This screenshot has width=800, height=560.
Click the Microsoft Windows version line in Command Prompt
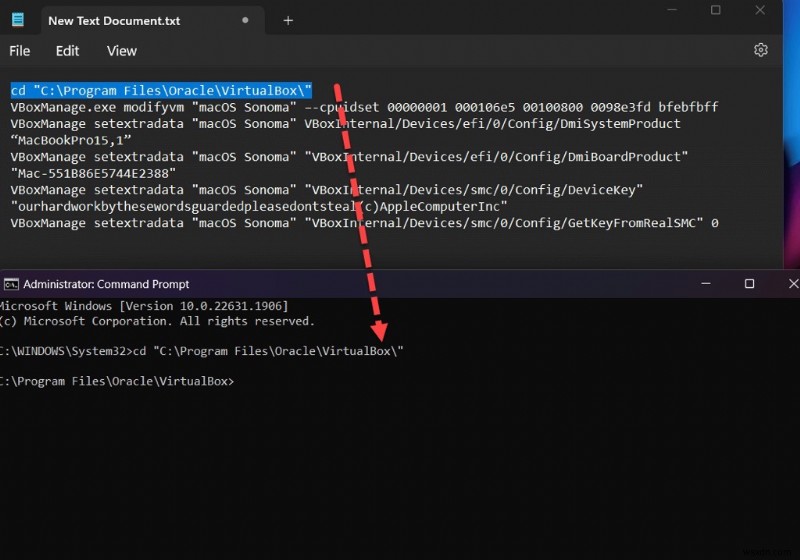click(x=144, y=306)
